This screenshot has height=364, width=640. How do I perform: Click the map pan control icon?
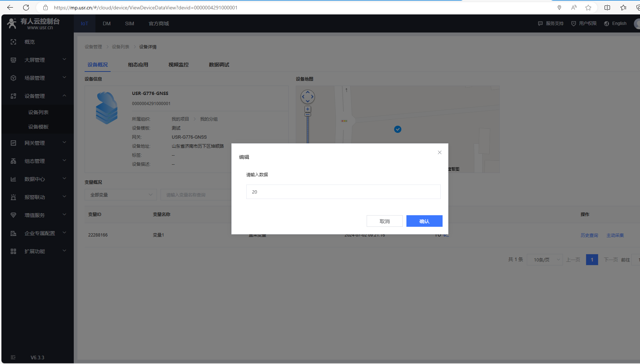(308, 97)
